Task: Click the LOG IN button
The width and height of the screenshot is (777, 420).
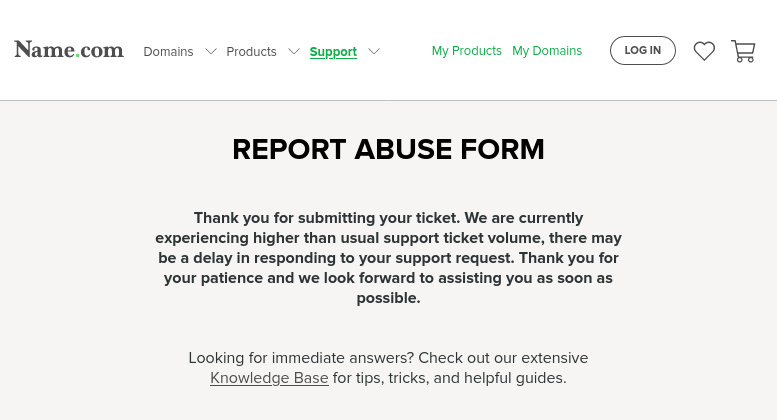Action: 643,51
